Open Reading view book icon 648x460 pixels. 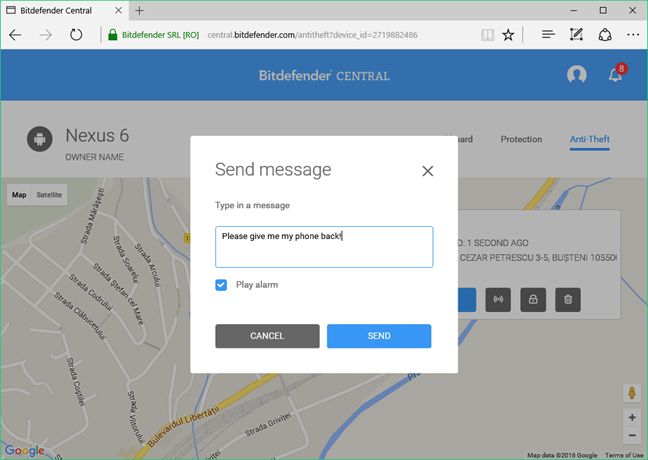coord(487,35)
